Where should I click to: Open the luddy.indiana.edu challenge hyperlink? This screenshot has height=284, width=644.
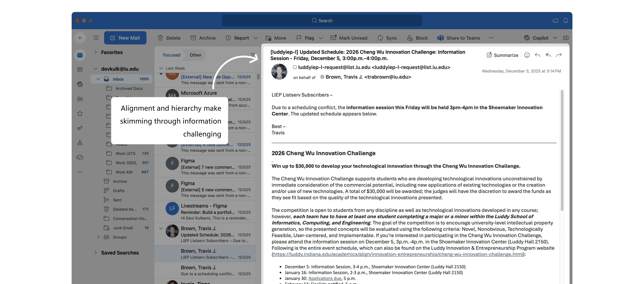pyautogui.click(x=398, y=254)
